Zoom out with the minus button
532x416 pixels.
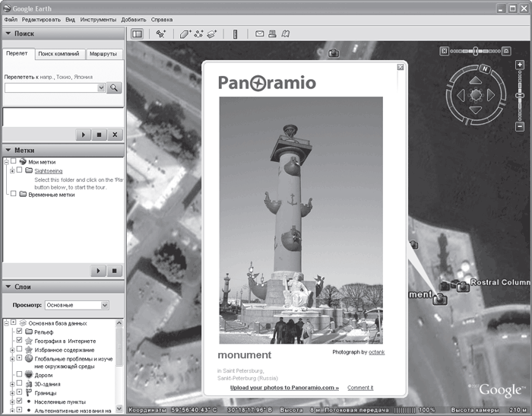click(x=520, y=127)
